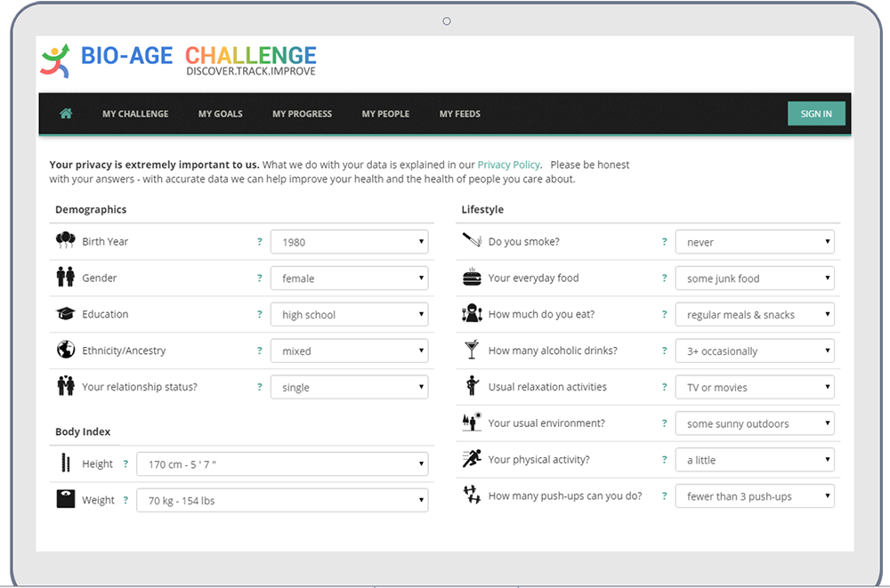890x588 pixels.
Task: Click the Body Index section heading
Action: (x=83, y=431)
